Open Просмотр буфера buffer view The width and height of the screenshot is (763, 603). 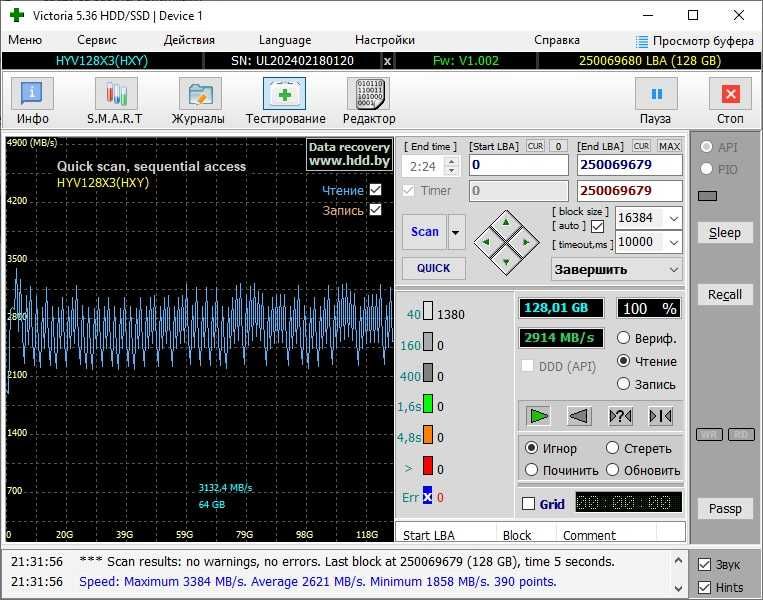(695, 41)
